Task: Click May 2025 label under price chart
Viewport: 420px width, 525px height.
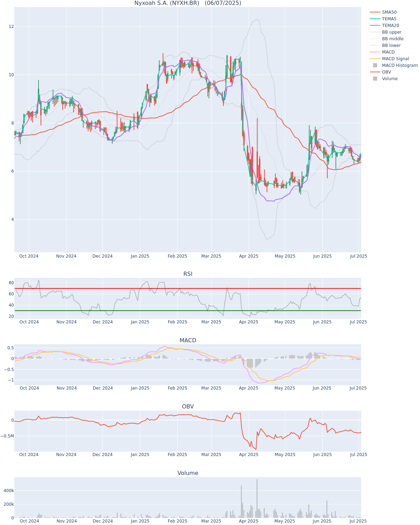Action: (285, 256)
